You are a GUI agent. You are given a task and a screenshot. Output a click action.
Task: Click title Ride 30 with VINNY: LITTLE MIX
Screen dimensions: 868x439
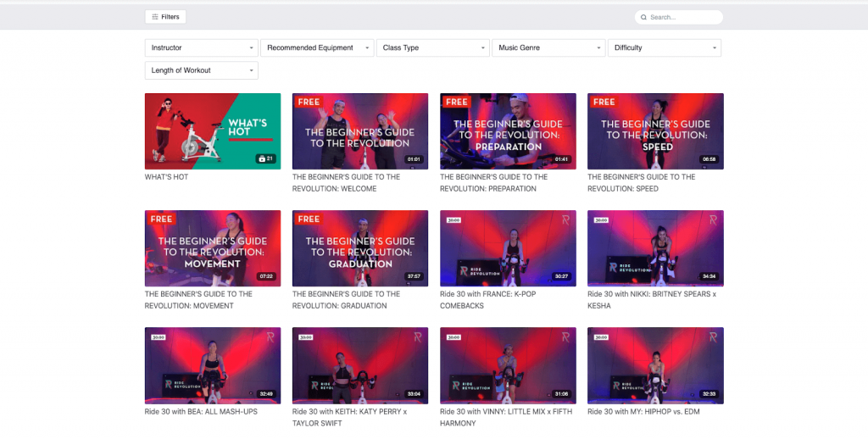coord(506,417)
